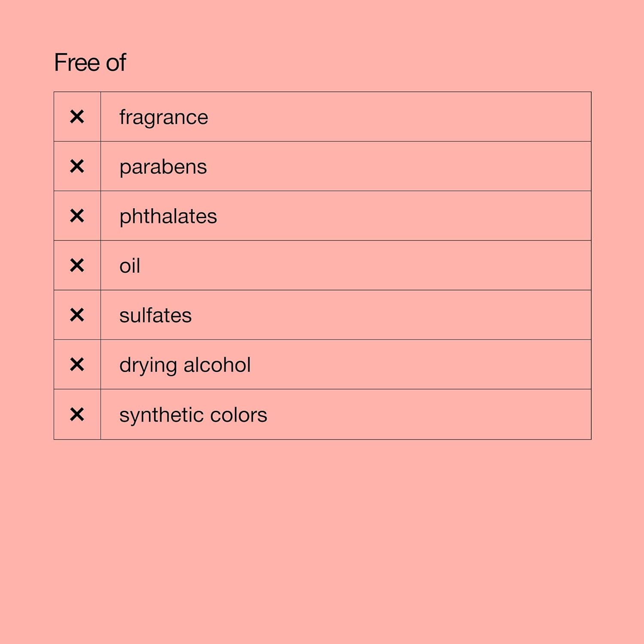Image resolution: width=644 pixels, height=644 pixels.
Task: Click the word "of" in the heading
Action: [116, 63]
